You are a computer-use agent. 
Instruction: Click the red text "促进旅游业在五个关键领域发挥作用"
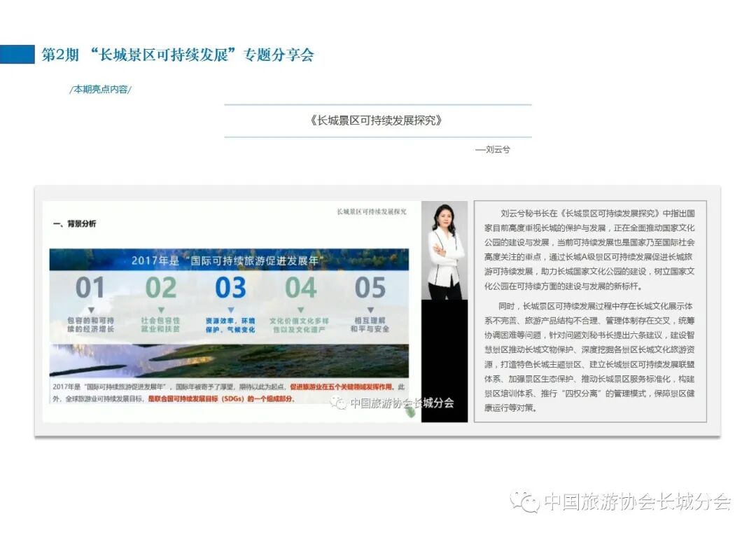[x=342, y=387]
